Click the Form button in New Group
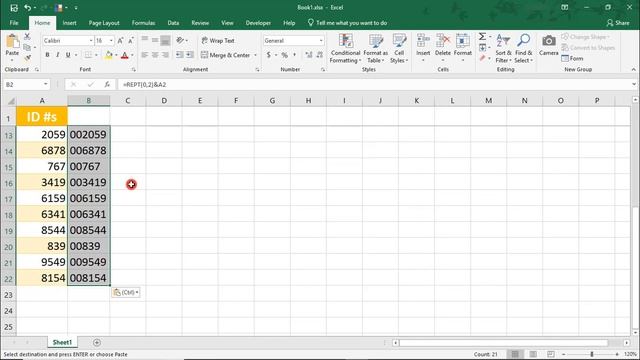640x360 pixels. tap(572, 58)
